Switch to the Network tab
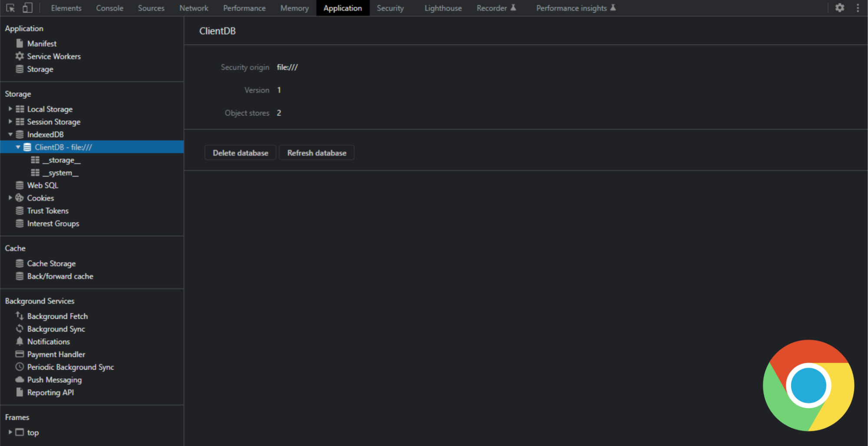This screenshot has height=446, width=868. pyautogui.click(x=194, y=8)
